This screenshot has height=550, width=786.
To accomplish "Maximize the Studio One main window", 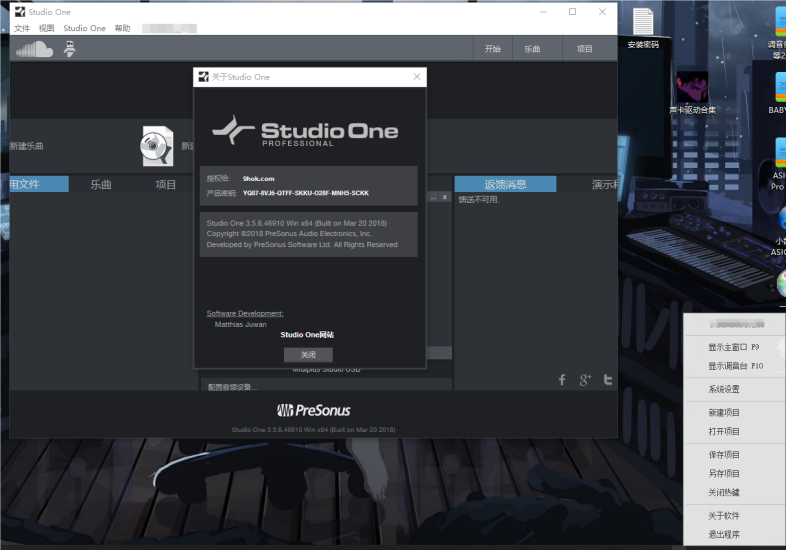I will [x=572, y=12].
